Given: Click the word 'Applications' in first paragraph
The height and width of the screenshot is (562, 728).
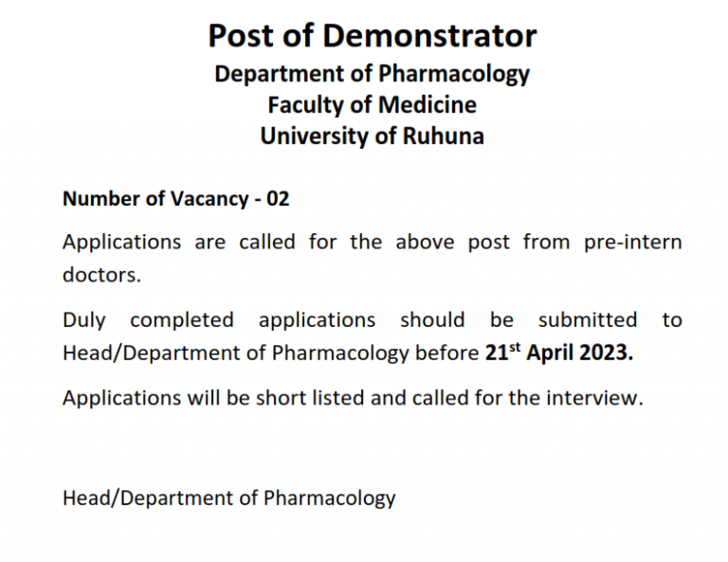Looking at the screenshot, I should [x=121, y=243].
